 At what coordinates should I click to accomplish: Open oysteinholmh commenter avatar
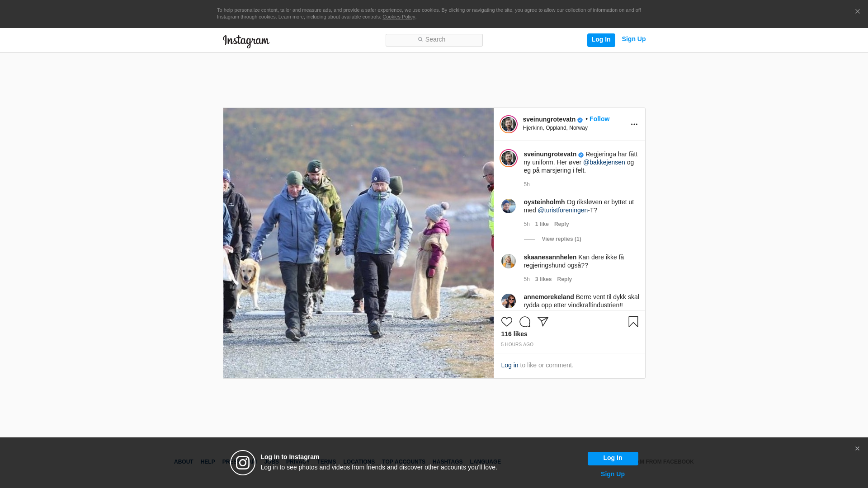point(508,206)
